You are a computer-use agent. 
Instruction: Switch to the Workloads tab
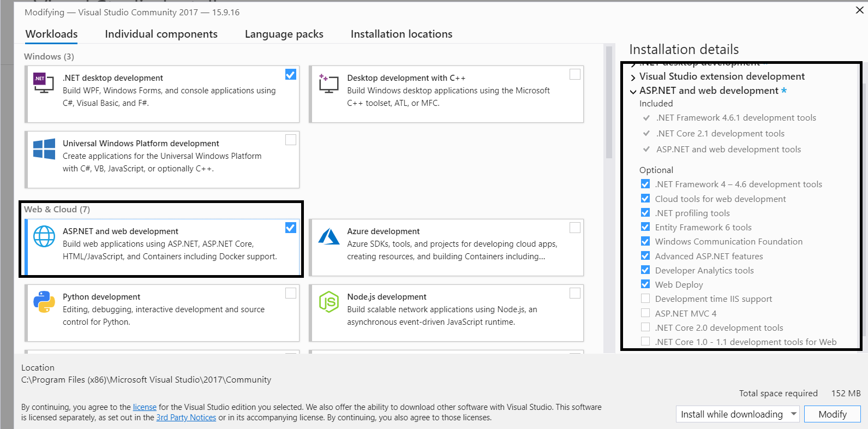pos(52,34)
